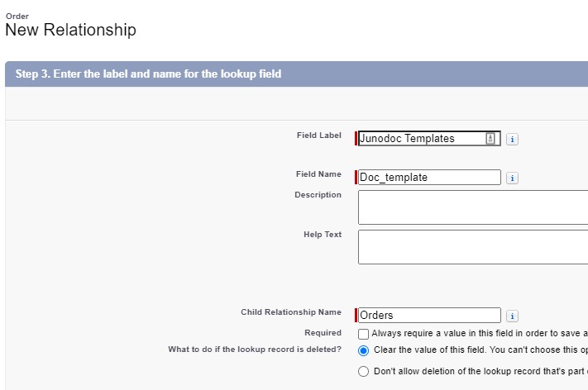Click into the Junodoc Templates Field Label input
The height and width of the screenshot is (390, 588).
[429, 138]
